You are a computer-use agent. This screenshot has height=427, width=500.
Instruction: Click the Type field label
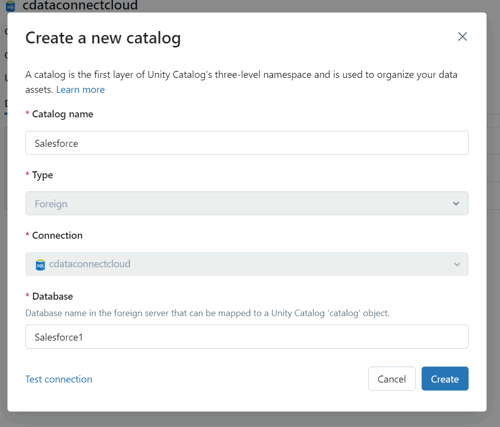click(42, 175)
